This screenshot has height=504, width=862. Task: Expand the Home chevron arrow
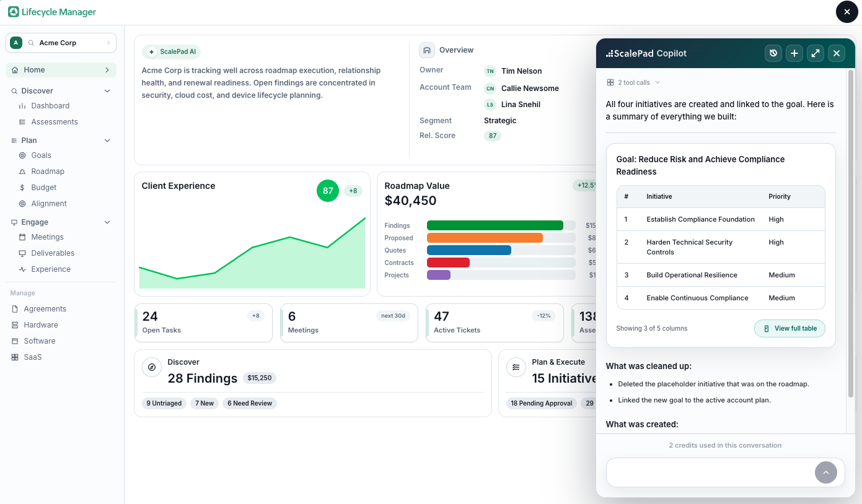(x=107, y=70)
